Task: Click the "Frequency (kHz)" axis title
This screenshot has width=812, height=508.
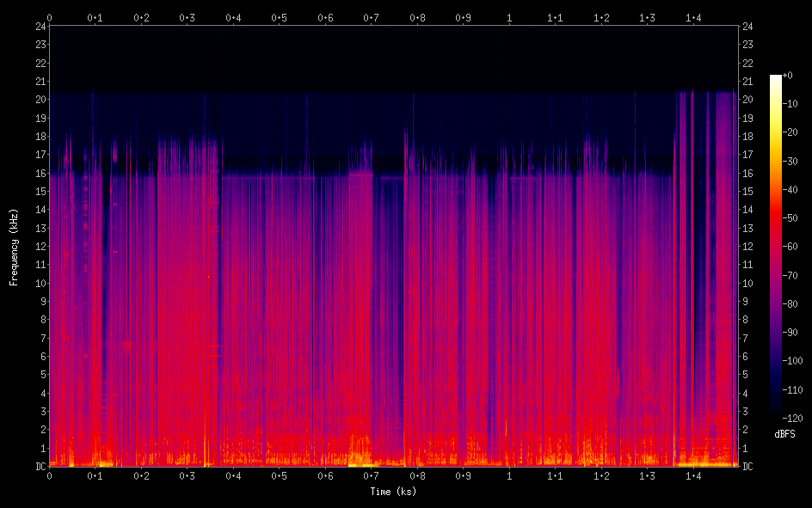Action: tap(14, 247)
